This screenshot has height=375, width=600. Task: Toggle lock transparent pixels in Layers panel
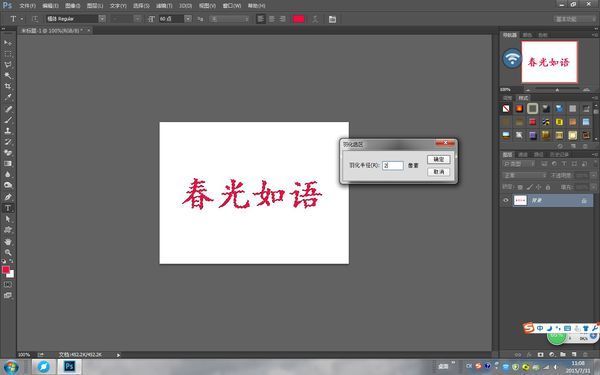coord(520,187)
